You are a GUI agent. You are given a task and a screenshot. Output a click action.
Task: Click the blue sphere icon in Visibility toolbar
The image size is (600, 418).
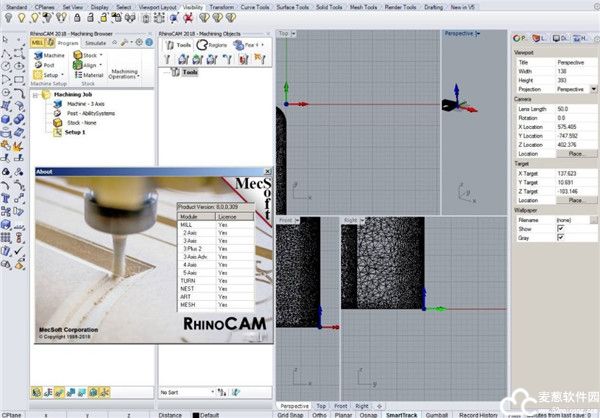tap(174, 18)
